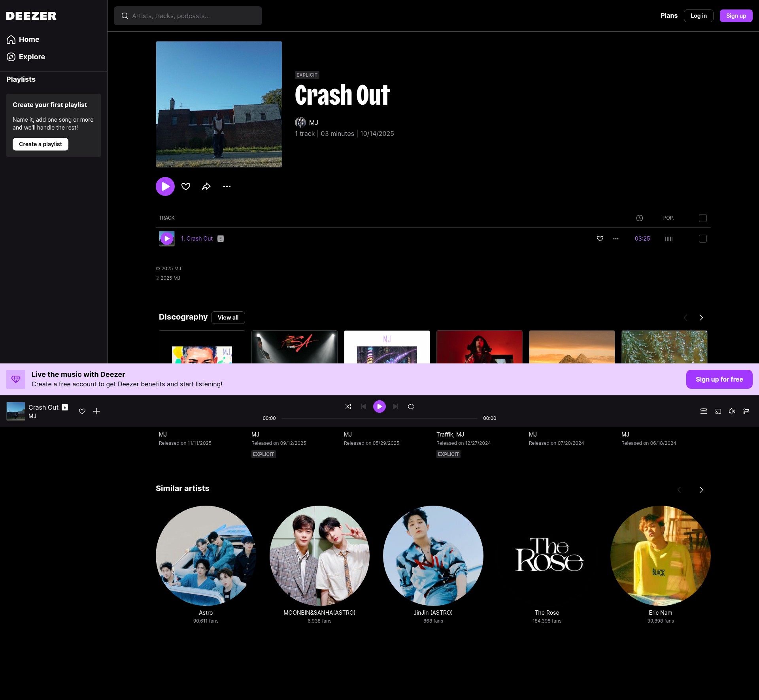This screenshot has height=700, width=759.
Task: Show next similar artists
Action: point(701,490)
